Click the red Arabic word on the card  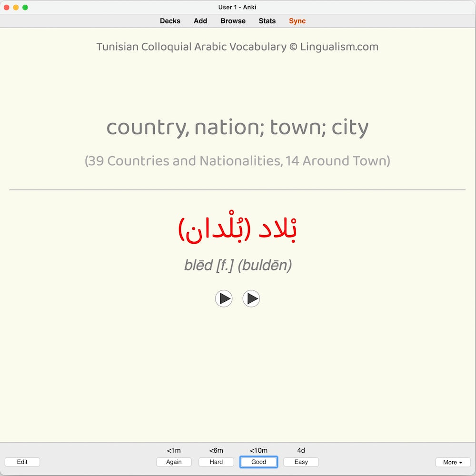coord(239,228)
